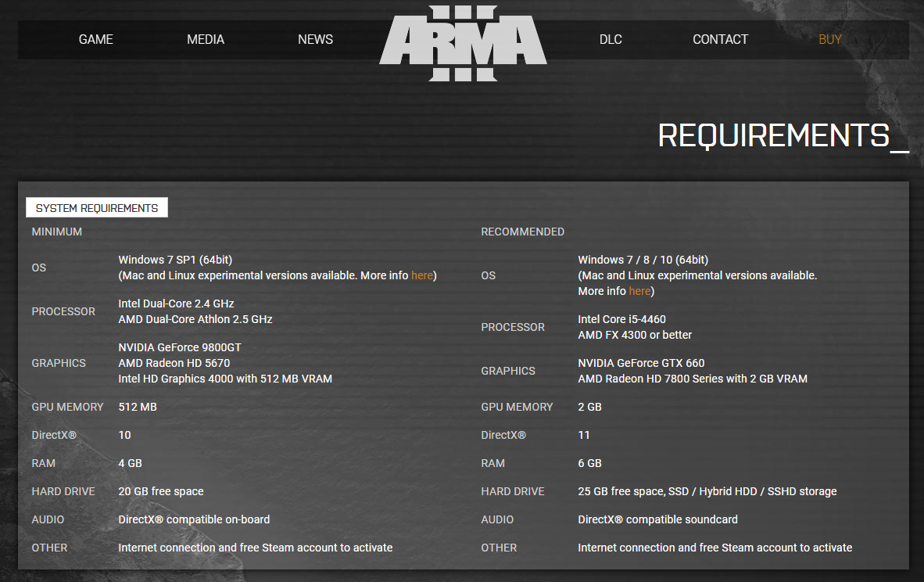924x582 pixels.
Task: Click 'AMD FX 4300 or better' text
Action: [x=635, y=335]
